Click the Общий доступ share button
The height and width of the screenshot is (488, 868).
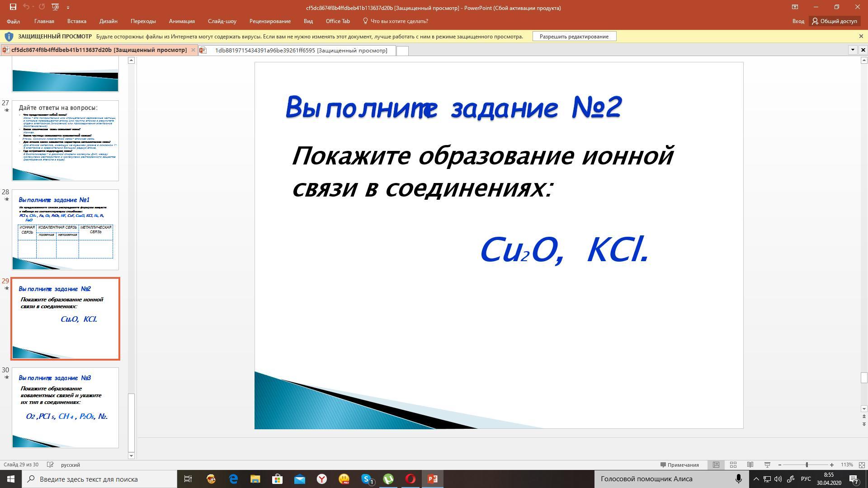click(834, 21)
